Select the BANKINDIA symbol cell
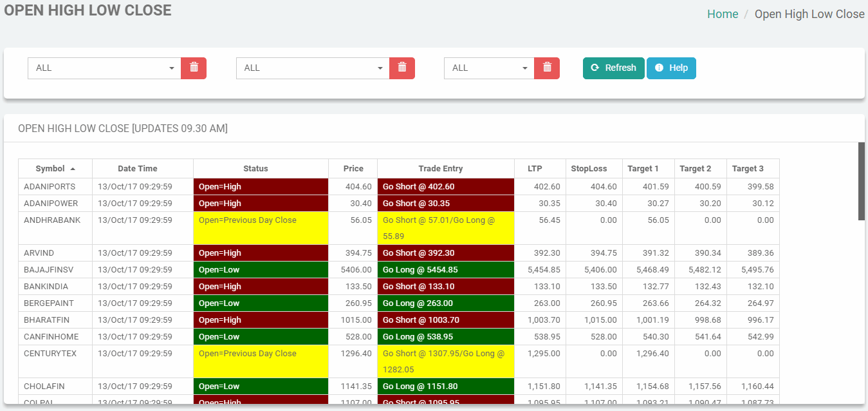Image resolution: width=868 pixels, height=411 pixels. tap(55, 287)
